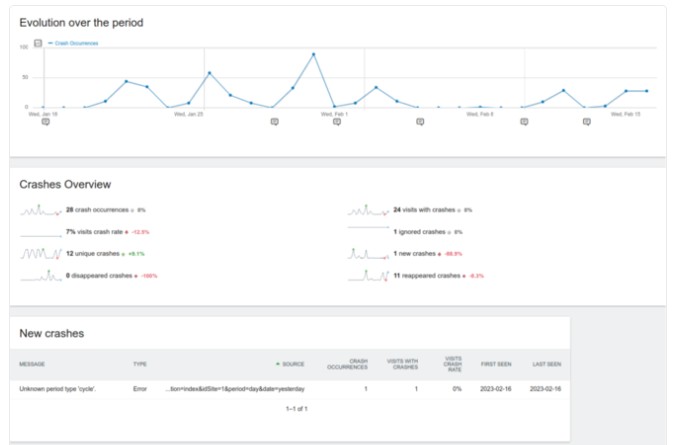Click the unique crashes sparkline graph
Image resolution: width=675 pixels, height=445 pixels.
pyautogui.click(x=41, y=253)
